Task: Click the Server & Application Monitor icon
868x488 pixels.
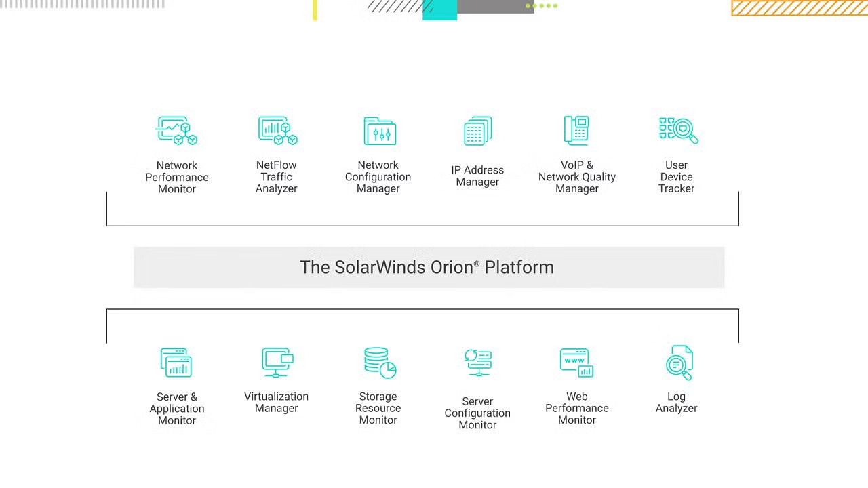Action: tap(176, 363)
